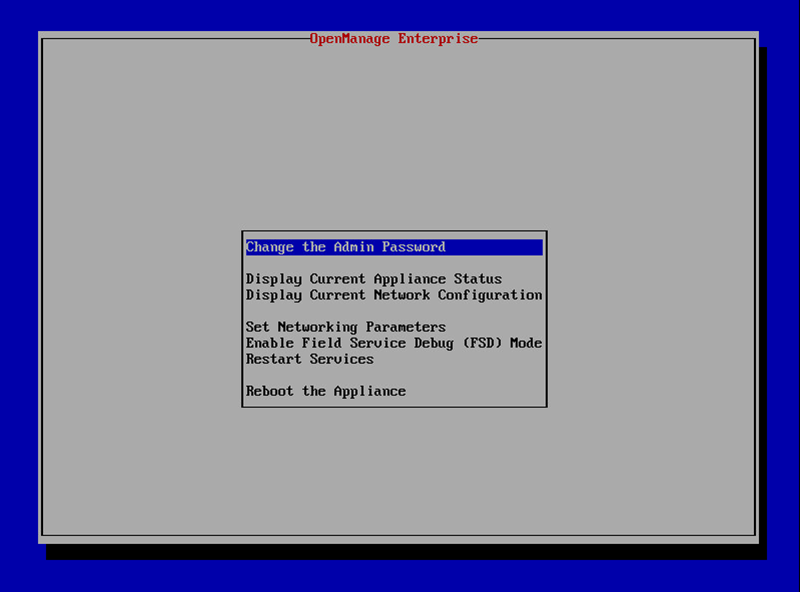Viewport: 800px width, 592px height.
Task: Choose Reboot the Appliance option
Action: pyautogui.click(x=326, y=391)
